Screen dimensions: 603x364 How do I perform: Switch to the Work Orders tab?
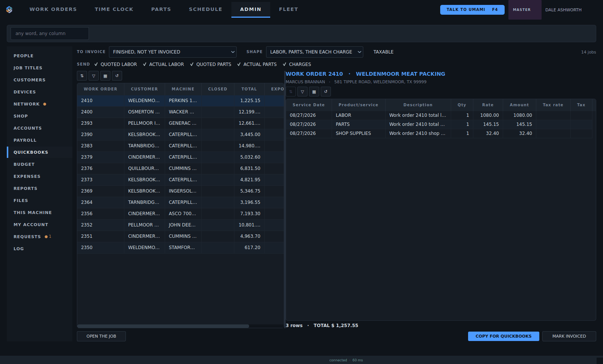click(x=53, y=9)
